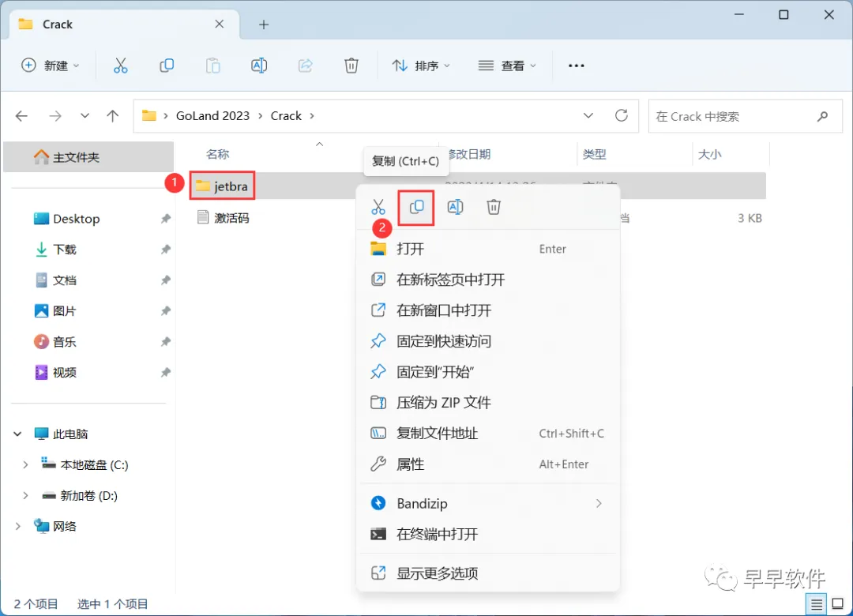Click the search magnifier icon

point(822,116)
